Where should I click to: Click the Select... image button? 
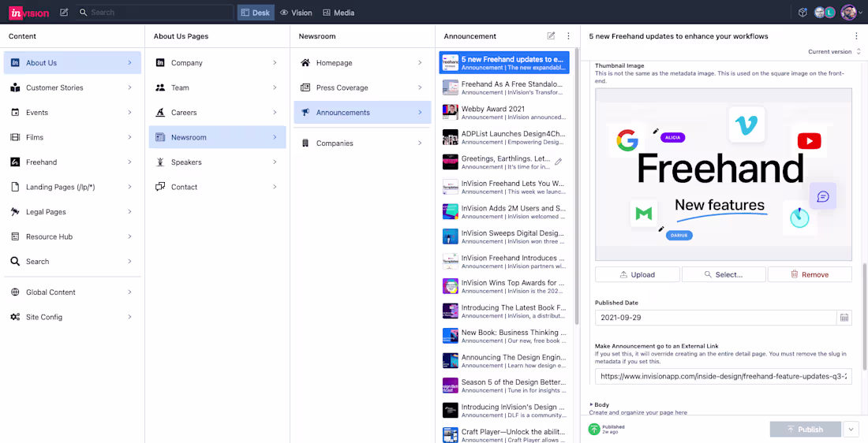coord(724,274)
